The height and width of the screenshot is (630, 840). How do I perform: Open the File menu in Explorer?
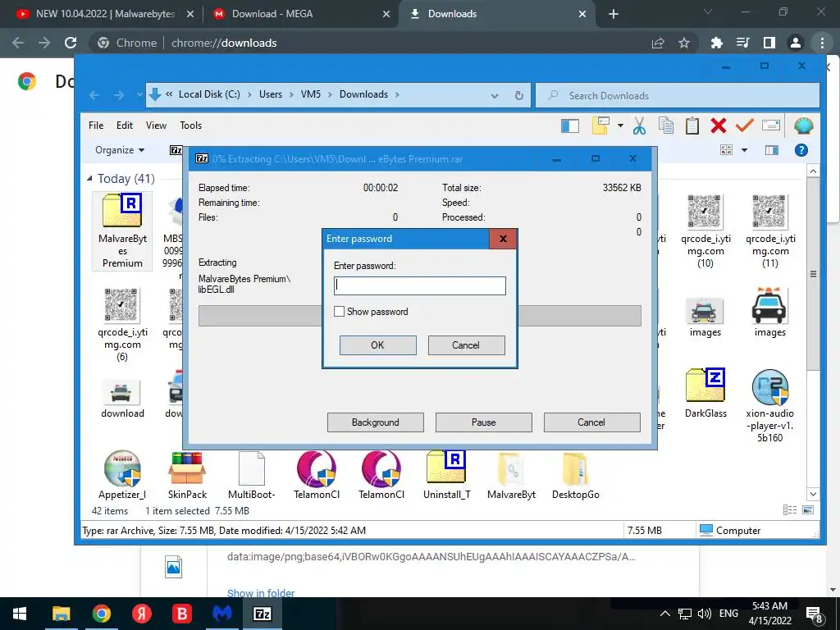96,126
